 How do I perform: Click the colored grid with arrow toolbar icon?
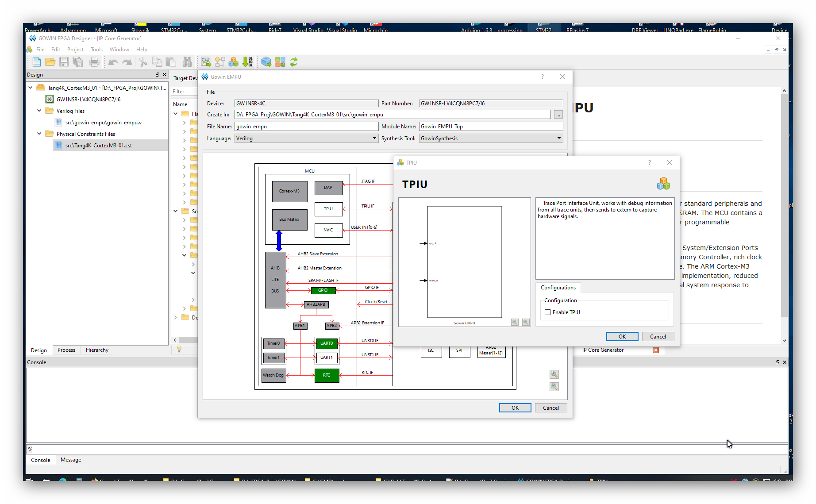coord(280,62)
